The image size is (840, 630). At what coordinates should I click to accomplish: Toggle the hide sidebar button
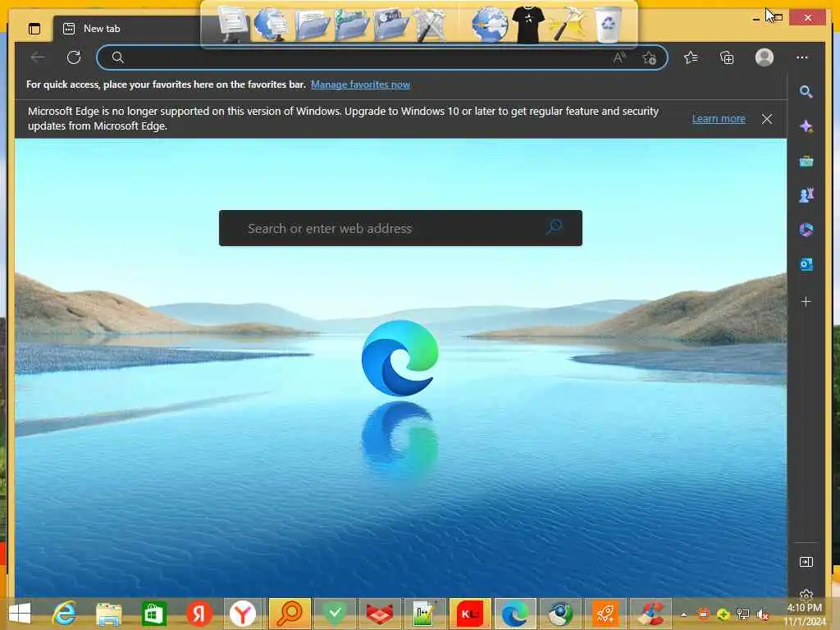(x=806, y=562)
